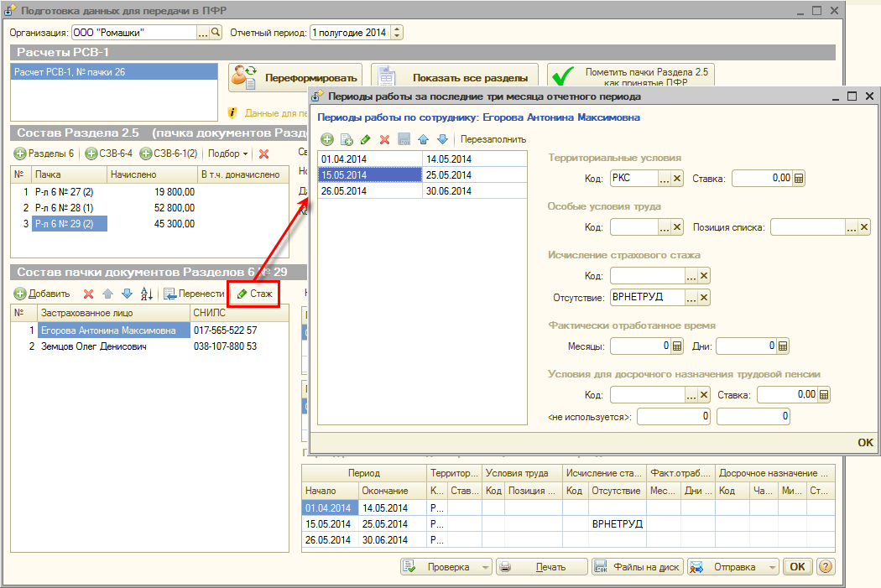Open calculator for territorial conditions Ставка field
Viewport: 881px width, 588px height.
[799, 178]
